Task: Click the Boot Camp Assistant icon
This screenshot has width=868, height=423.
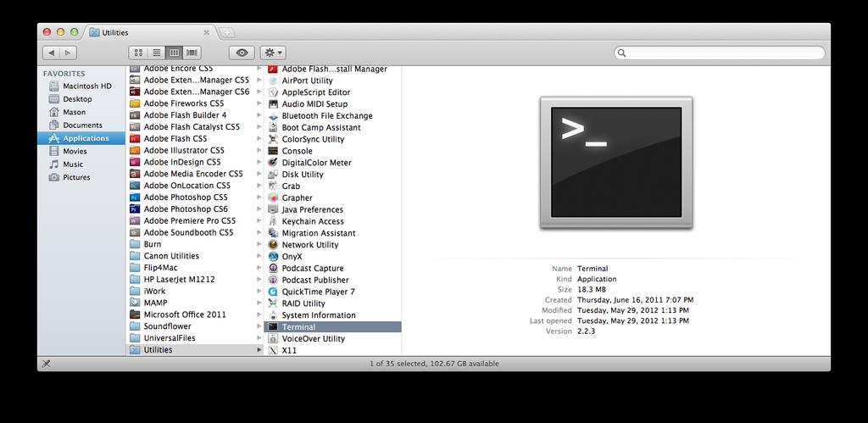Action: click(273, 127)
